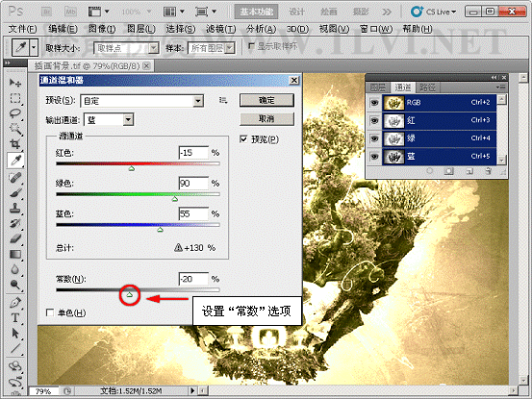Select the Blue channel thumbnail
The image size is (532, 399).
[393, 157]
